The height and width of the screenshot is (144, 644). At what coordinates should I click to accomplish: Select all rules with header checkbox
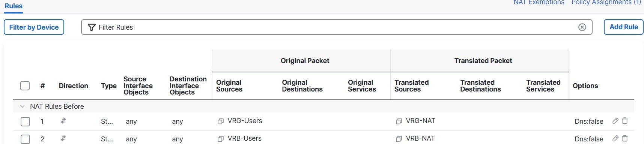pyautogui.click(x=25, y=85)
